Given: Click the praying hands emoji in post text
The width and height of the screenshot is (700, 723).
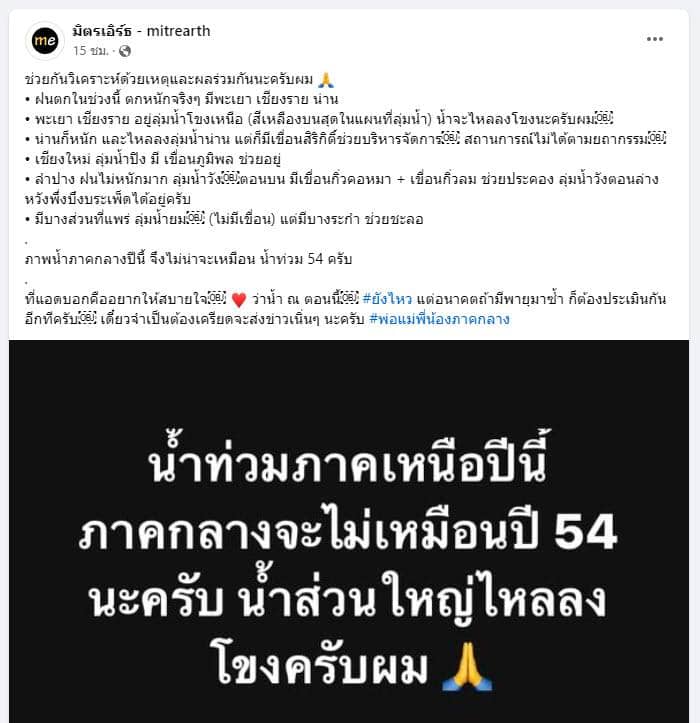Looking at the screenshot, I should coord(326,80).
